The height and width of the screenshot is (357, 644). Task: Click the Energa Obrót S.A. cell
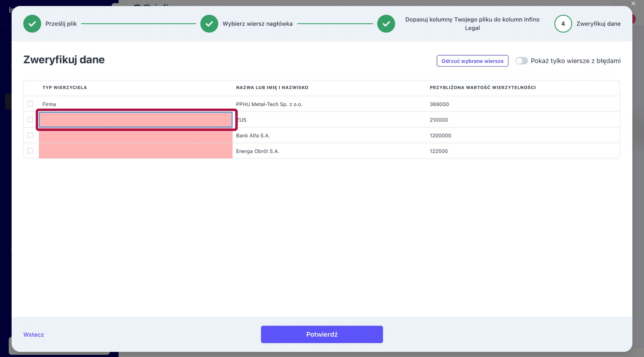pos(329,151)
